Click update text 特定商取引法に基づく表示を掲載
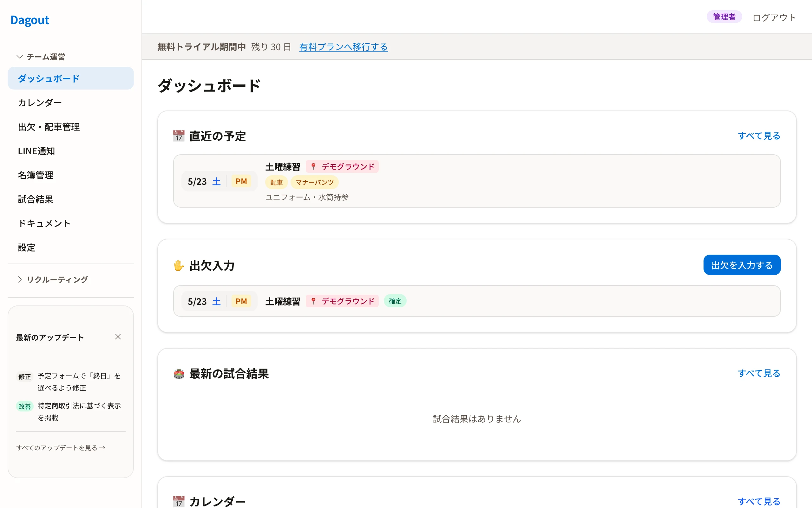The image size is (812, 508). click(x=79, y=411)
